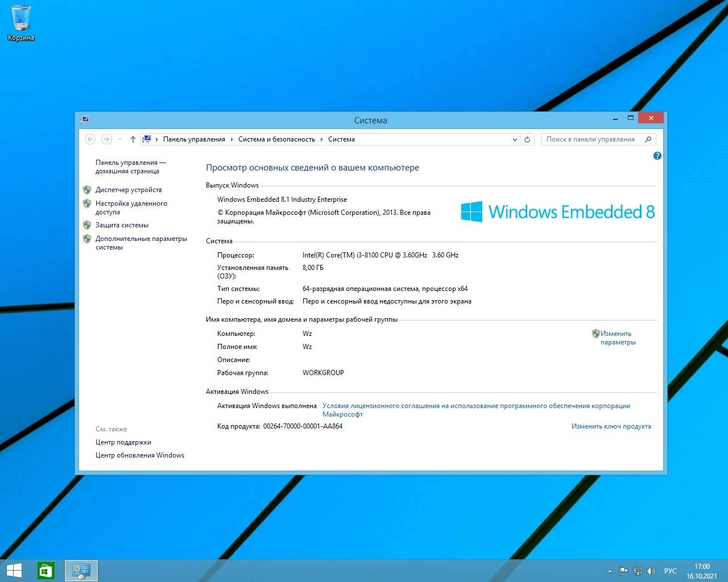Switch input language via РУС indicator

click(671, 571)
